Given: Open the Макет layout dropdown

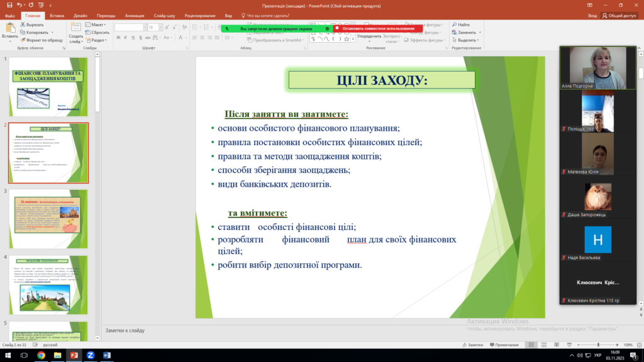Looking at the screenshot, I should point(96,25).
